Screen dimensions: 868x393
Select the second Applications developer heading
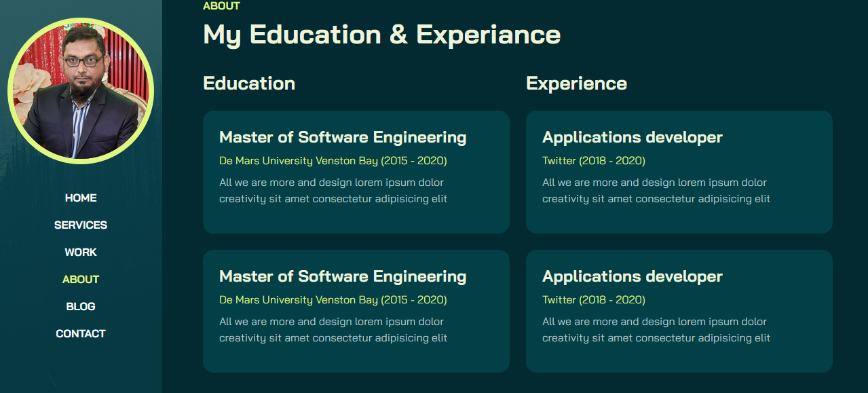coord(632,276)
